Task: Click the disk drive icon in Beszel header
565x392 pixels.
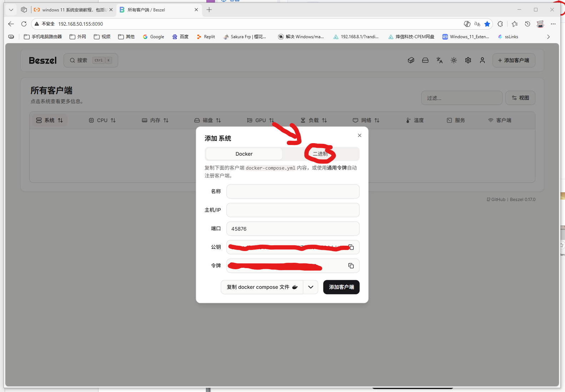Action: [425, 60]
